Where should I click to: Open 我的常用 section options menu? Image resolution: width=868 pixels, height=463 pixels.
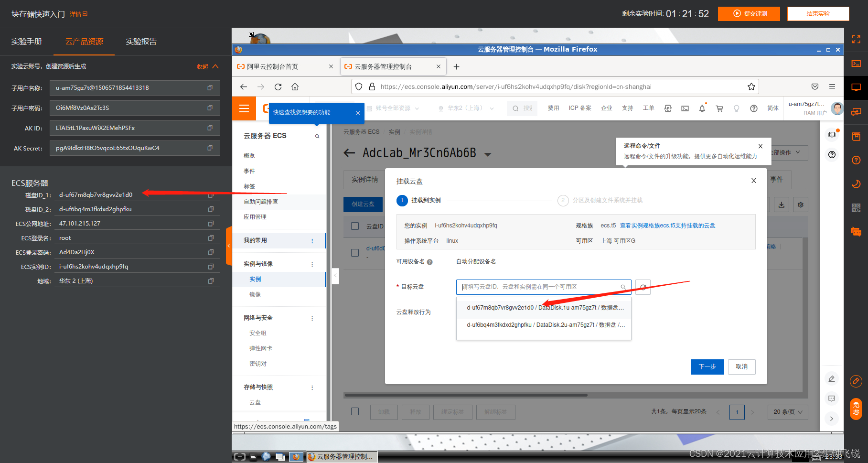312,241
